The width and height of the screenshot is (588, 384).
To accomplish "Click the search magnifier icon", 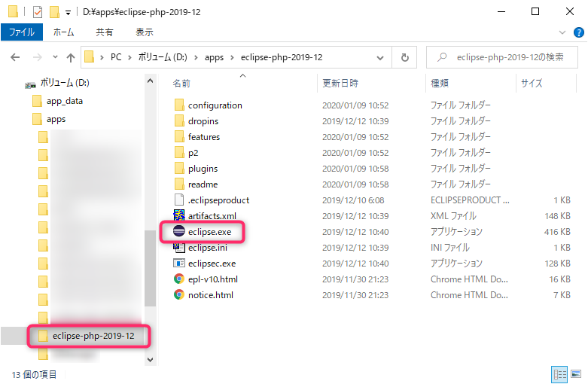I will point(442,57).
